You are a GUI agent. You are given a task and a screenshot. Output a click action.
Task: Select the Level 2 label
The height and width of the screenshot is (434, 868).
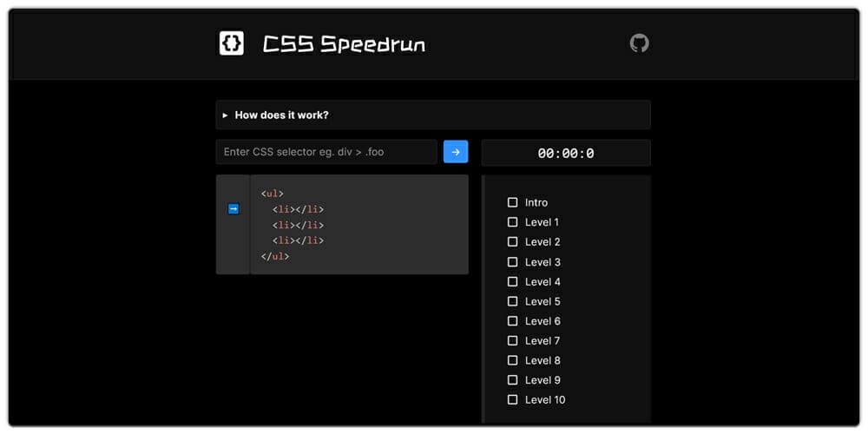coord(542,242)
